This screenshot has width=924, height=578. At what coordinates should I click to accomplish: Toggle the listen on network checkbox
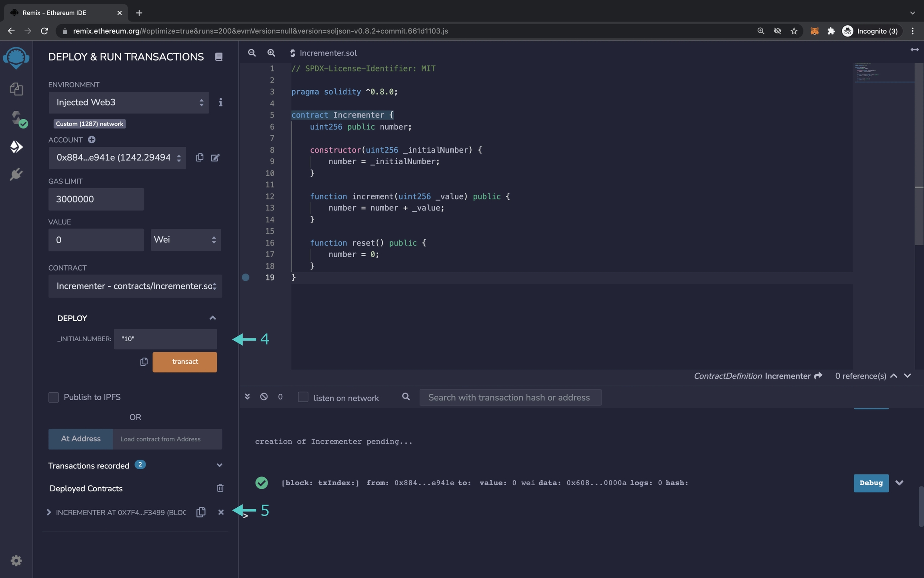(303, 397)
